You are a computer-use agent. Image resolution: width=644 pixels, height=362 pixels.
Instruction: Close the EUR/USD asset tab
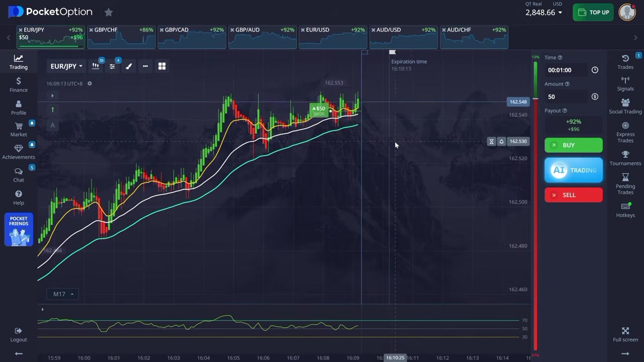coord(302,30)
